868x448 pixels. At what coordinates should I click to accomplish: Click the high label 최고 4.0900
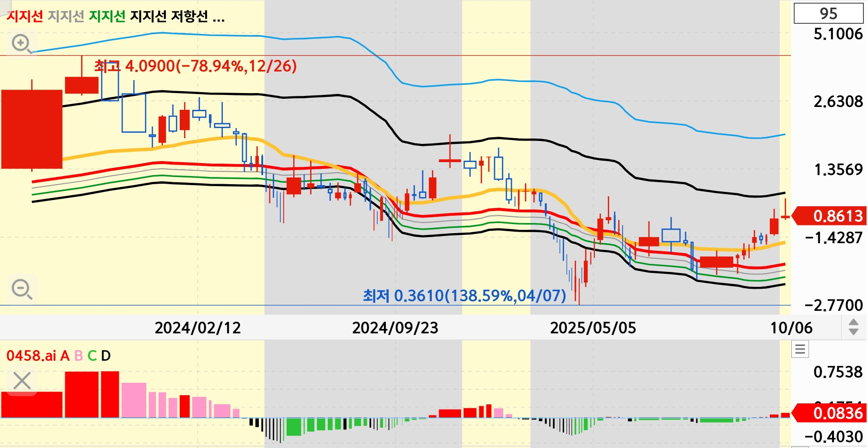196,66
